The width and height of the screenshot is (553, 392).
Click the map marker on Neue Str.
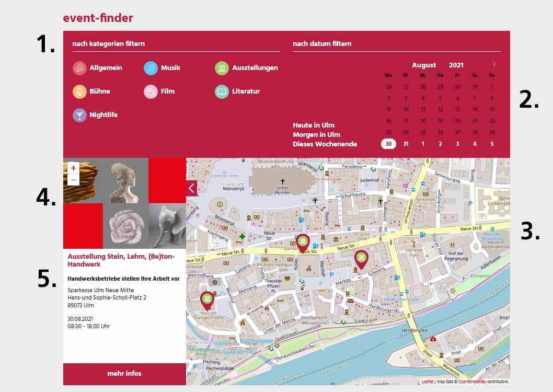click(x=303, y=243)
